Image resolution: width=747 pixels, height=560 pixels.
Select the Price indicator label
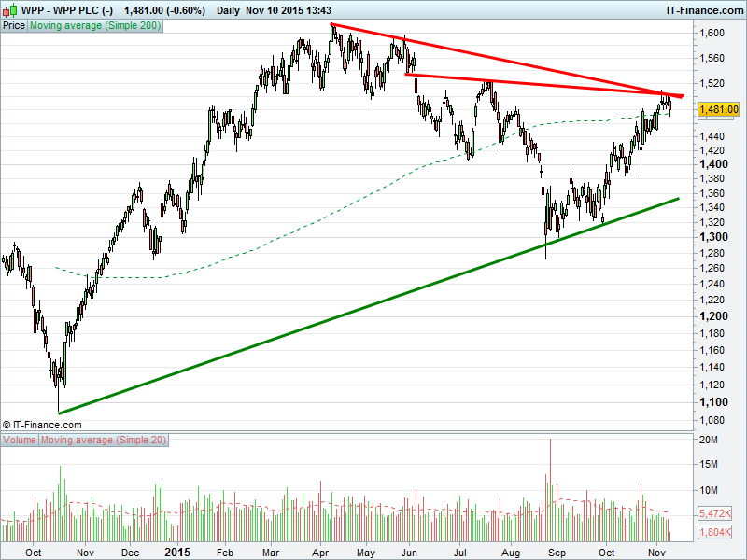[x=14, y=26]
